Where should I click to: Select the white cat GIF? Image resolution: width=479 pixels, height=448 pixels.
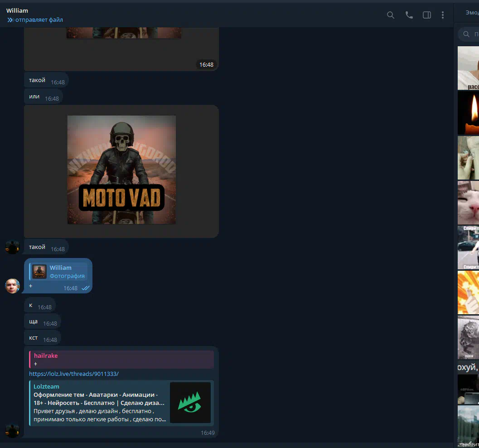pyautogui.click(x=468, y=203)
